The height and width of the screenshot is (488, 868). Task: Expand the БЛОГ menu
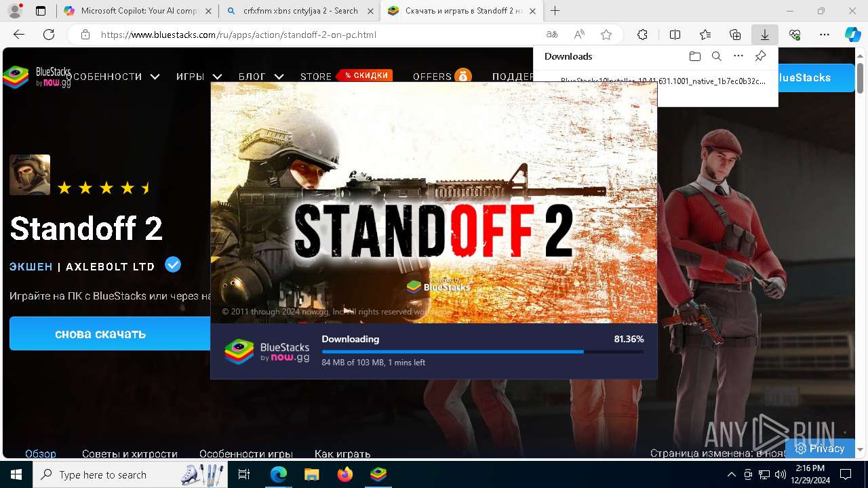[x=260, y=77]
